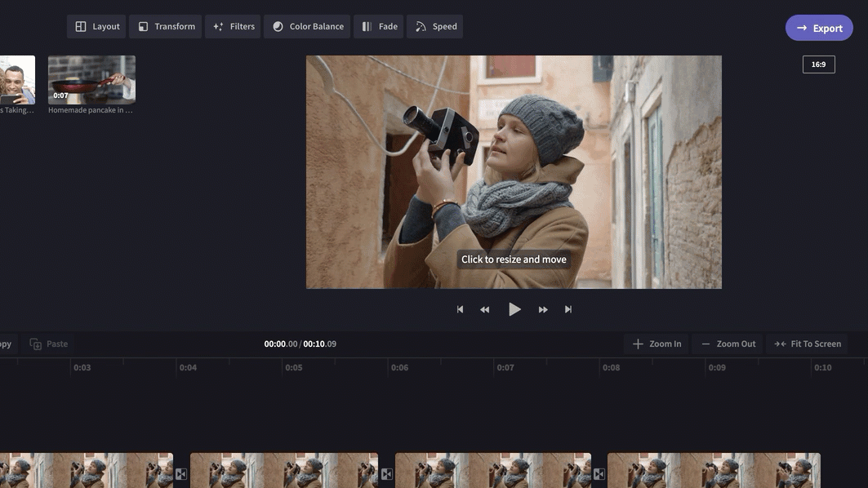The width and height of the screenshot is (868, 488).
Task: Click transition icon between first and second clips
Action: pos(181,474)
